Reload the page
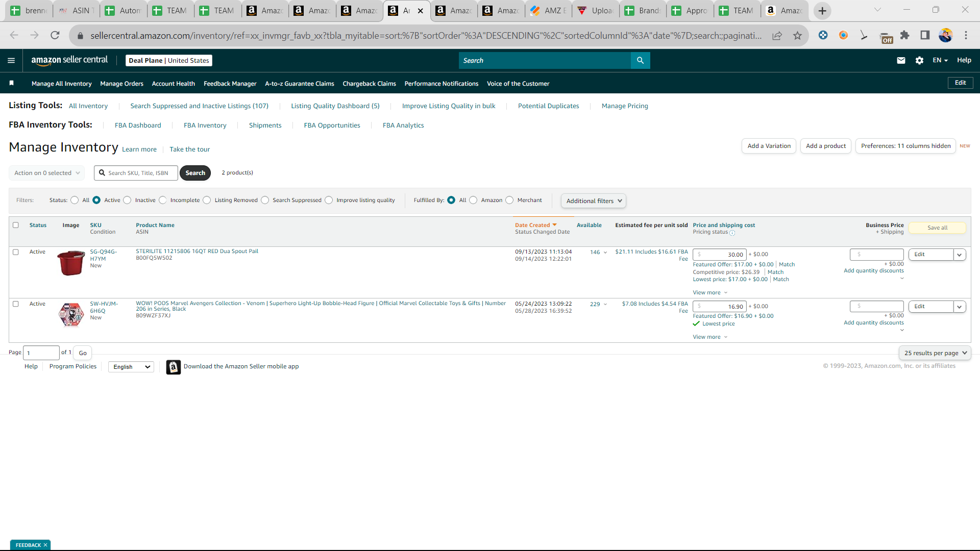Screen dimensions: 980x551 [x=55, y=35]
